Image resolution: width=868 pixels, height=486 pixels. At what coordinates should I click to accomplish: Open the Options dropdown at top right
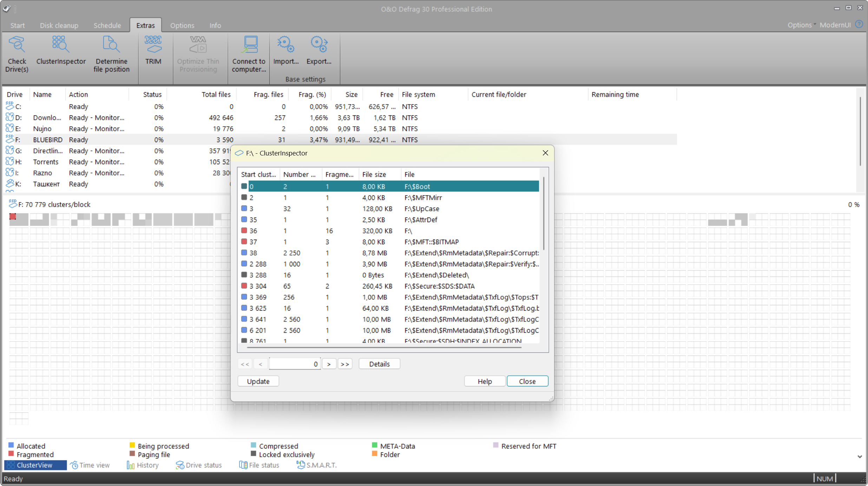801,25
